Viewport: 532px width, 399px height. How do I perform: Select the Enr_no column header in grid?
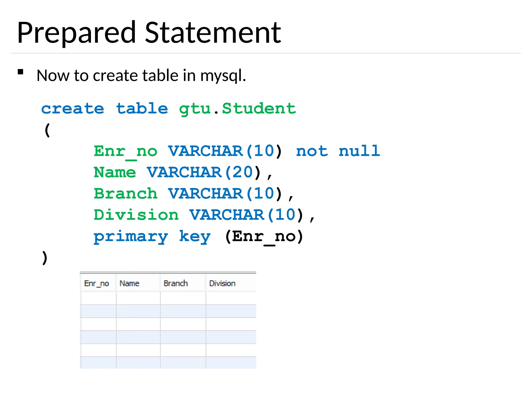click(97, 283)
